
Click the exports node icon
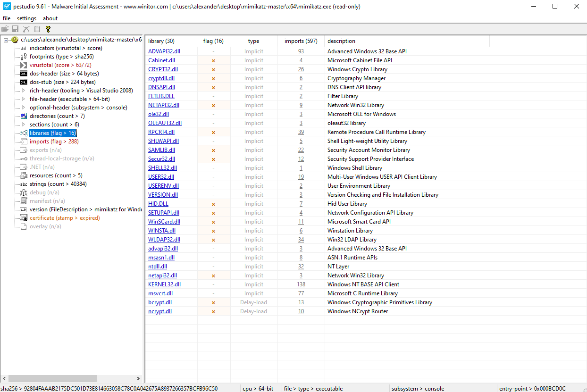click(24, 150)
